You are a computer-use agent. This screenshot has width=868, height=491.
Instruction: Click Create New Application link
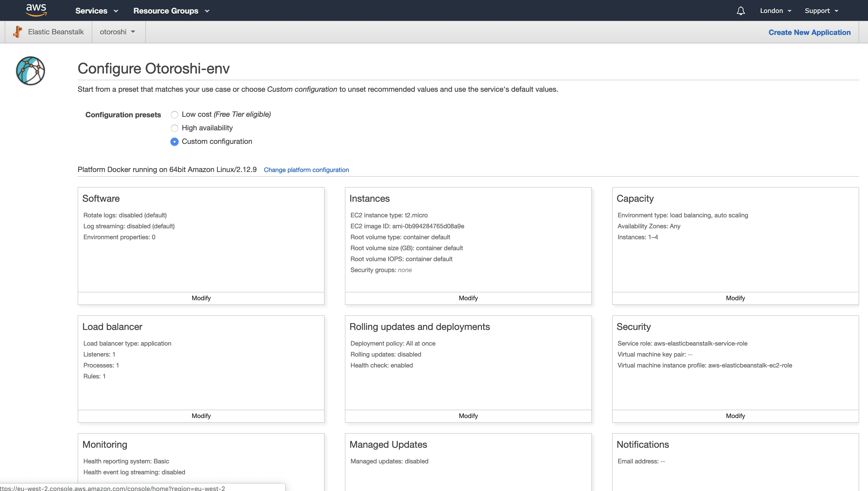coord(809,32)
